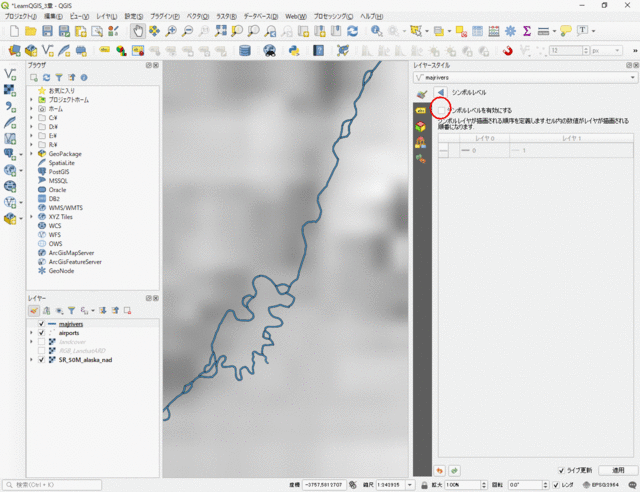
Task: Refresh the map canvas
Action: pyautogui.click(x=352, y=31)
